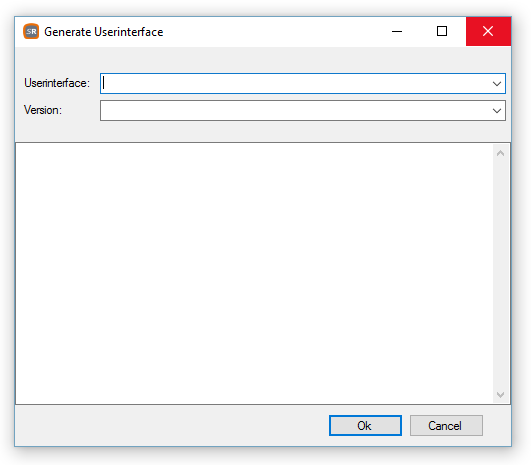Open the Version dropdown arrow
The image size is (531, 465).
pos(497,111)
